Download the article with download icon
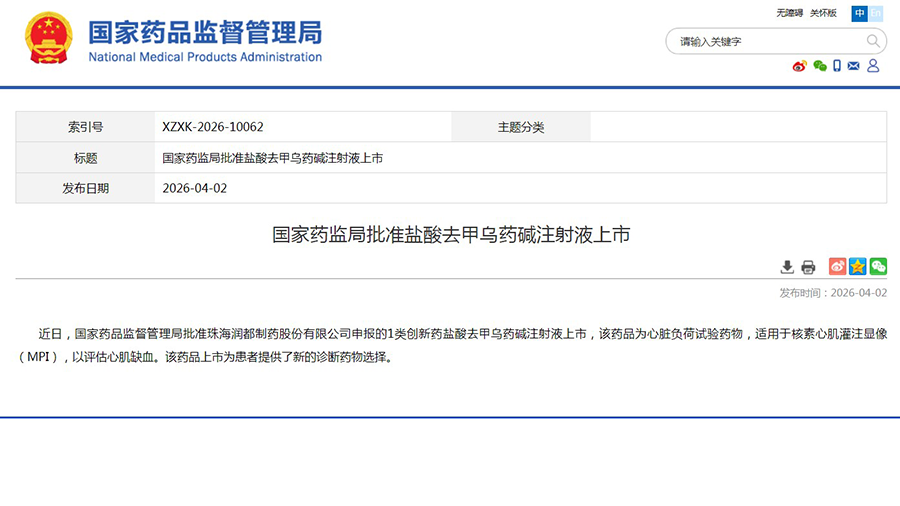 (x=787, y=267)
